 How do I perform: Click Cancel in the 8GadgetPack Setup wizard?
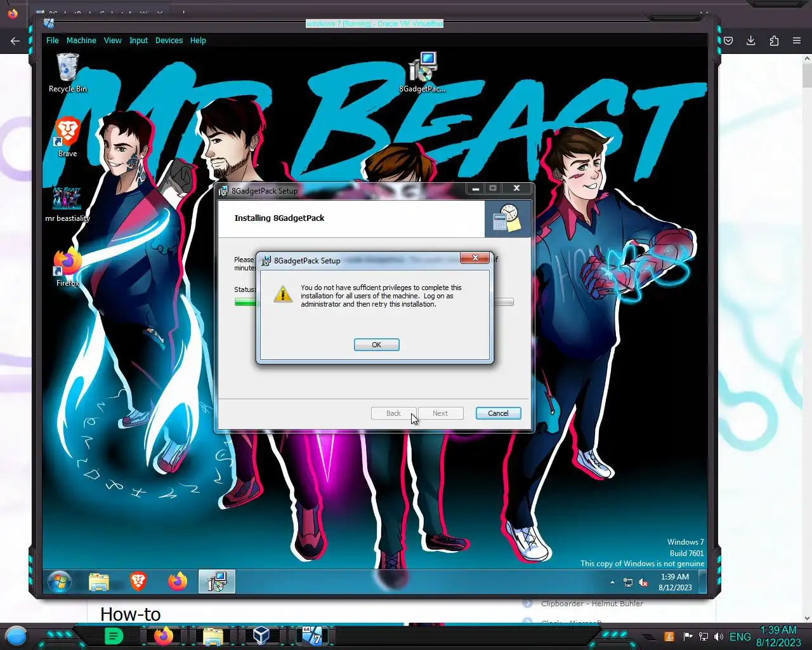click(498, 413)
